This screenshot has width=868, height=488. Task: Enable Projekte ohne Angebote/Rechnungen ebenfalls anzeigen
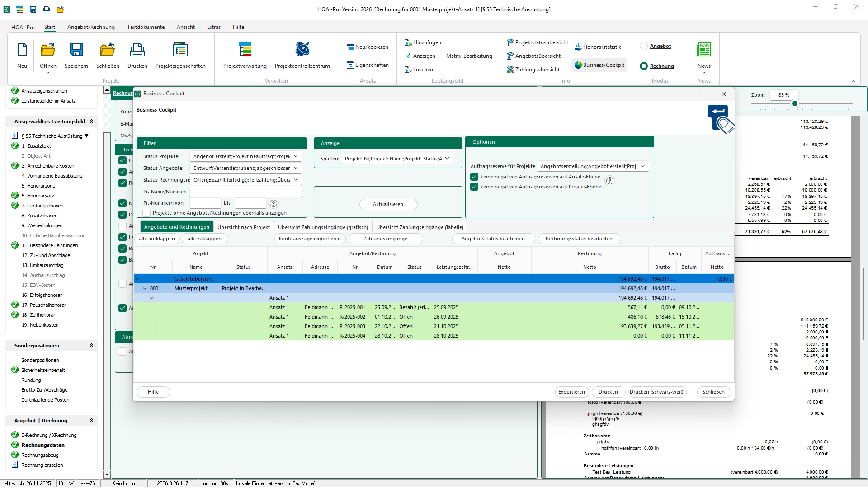pyautogui.click(x=146, y=213)
